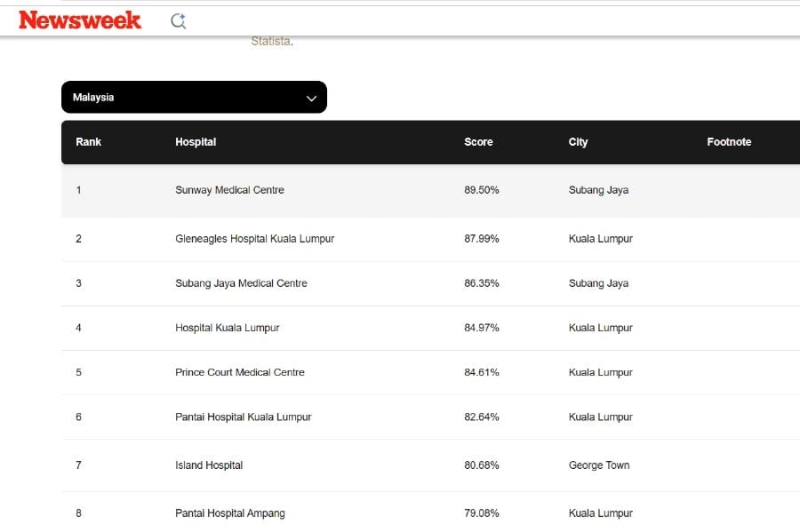This screenshot has height=532, width=800.
Task: Click rank number 7 cell
Action: point(78,465)
